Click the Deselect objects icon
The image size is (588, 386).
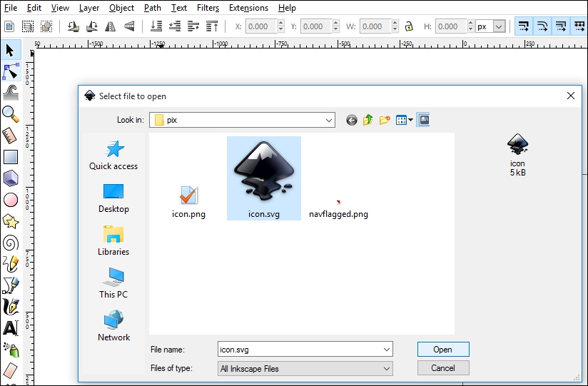tap(46, 26)
